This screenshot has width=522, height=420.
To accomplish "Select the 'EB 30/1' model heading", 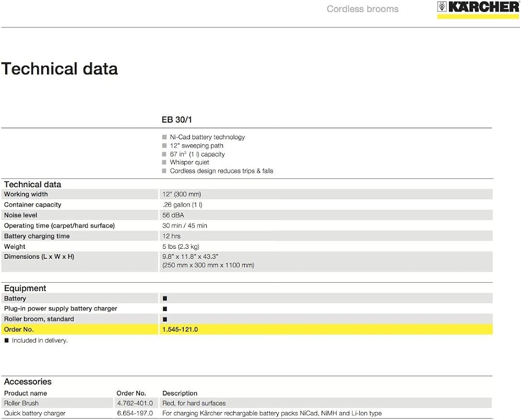I will click(x=177, y=120).
